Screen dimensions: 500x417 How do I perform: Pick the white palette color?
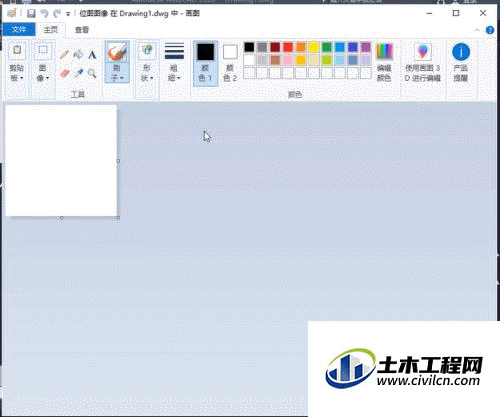249,60
